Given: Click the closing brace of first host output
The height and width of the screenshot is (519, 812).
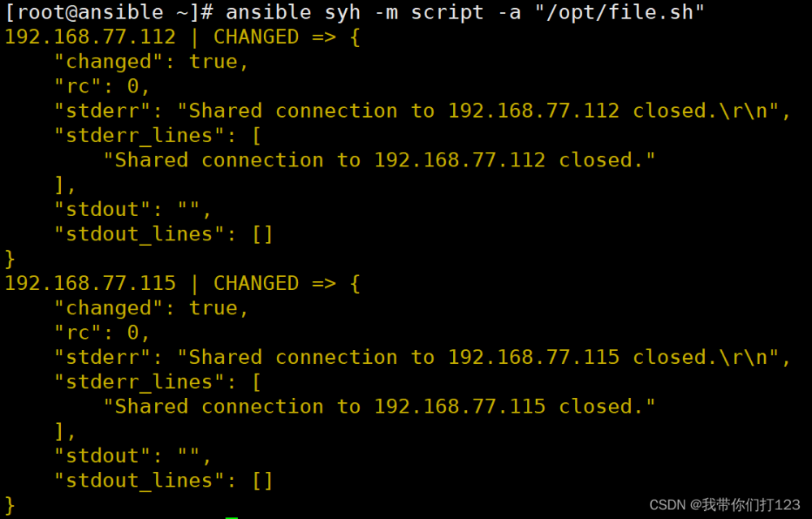Looking at the screenshot, I should pos(10,259).
